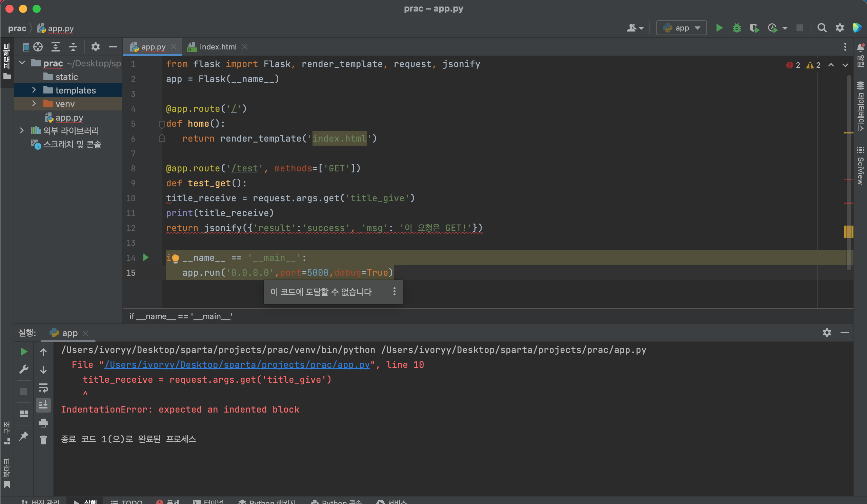Open project view mode selector icon
867x504 pixels.
[x=26, y=47]
